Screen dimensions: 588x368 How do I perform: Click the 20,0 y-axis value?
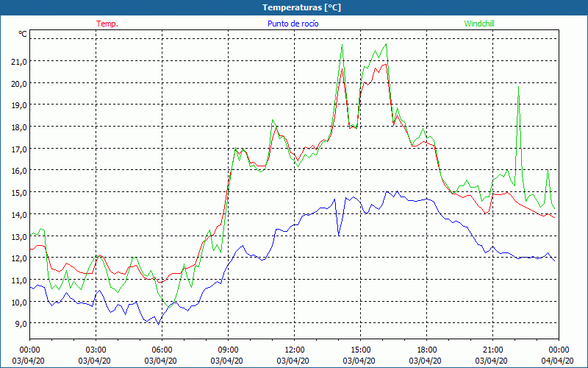(19, 83)
